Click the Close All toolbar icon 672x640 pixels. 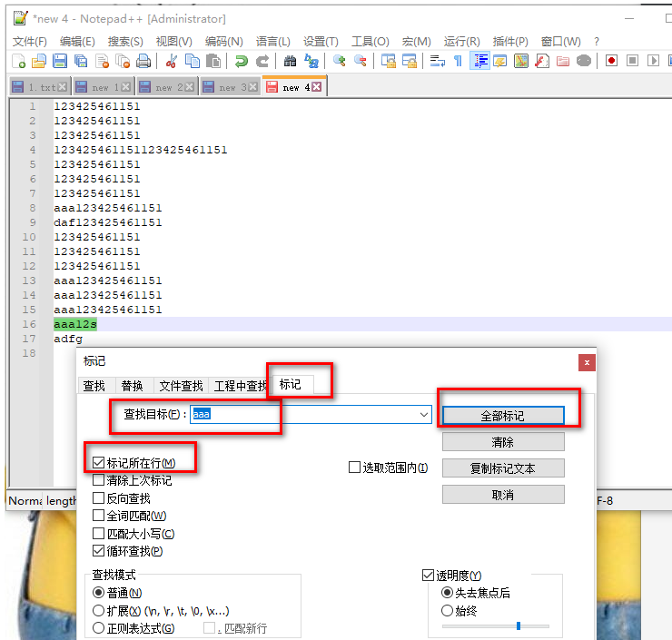123,61
